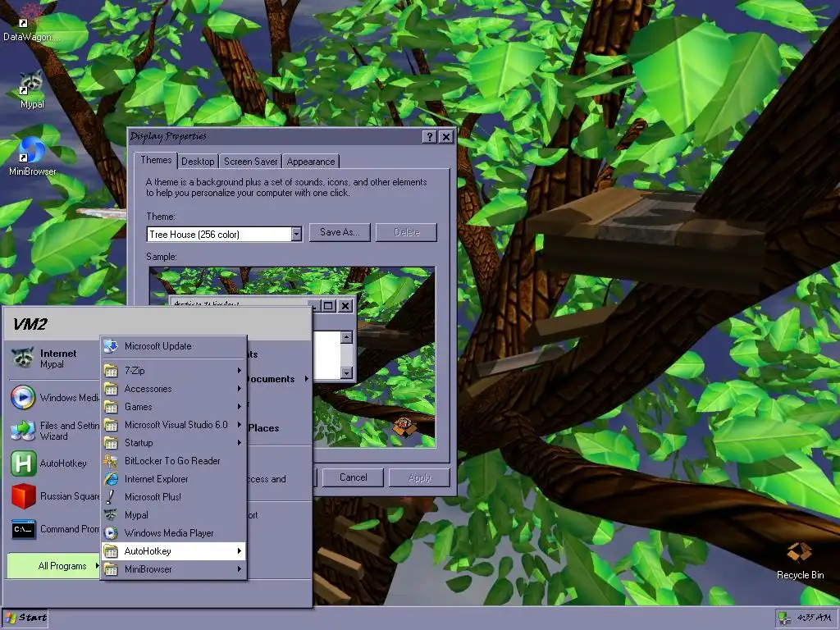
Task: Click the Accessories folder icon
Action: (x=111, y=389)
